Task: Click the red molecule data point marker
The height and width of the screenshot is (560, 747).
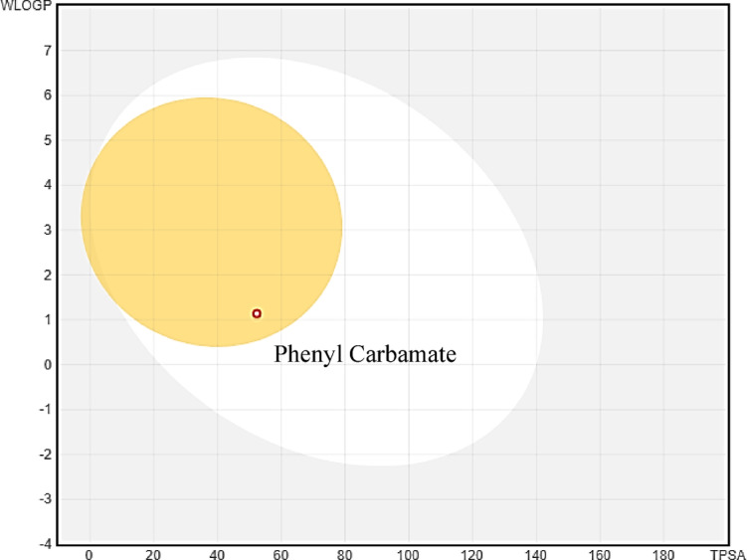Action: (257, 313)
